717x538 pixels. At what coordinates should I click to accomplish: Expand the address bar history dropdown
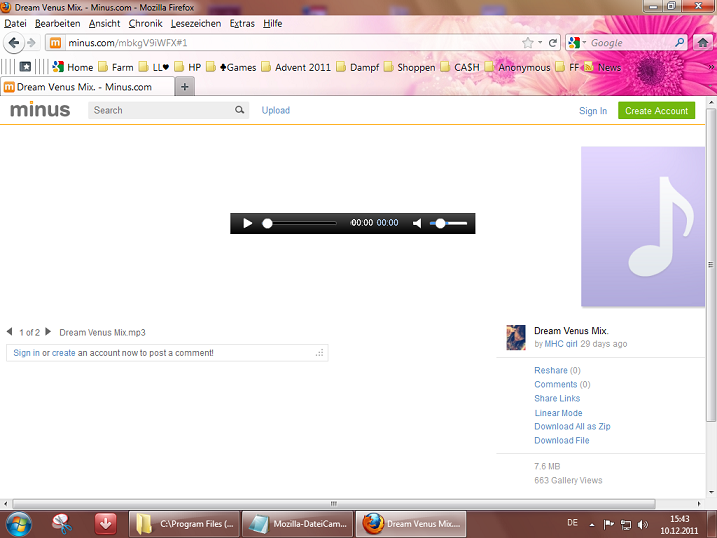pyautogui.click(x=540, y=43)
